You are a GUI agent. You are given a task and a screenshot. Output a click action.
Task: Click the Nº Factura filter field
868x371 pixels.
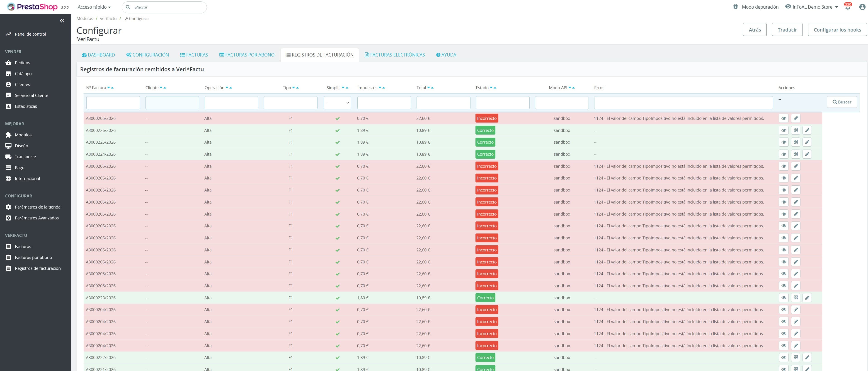point(113,103)
